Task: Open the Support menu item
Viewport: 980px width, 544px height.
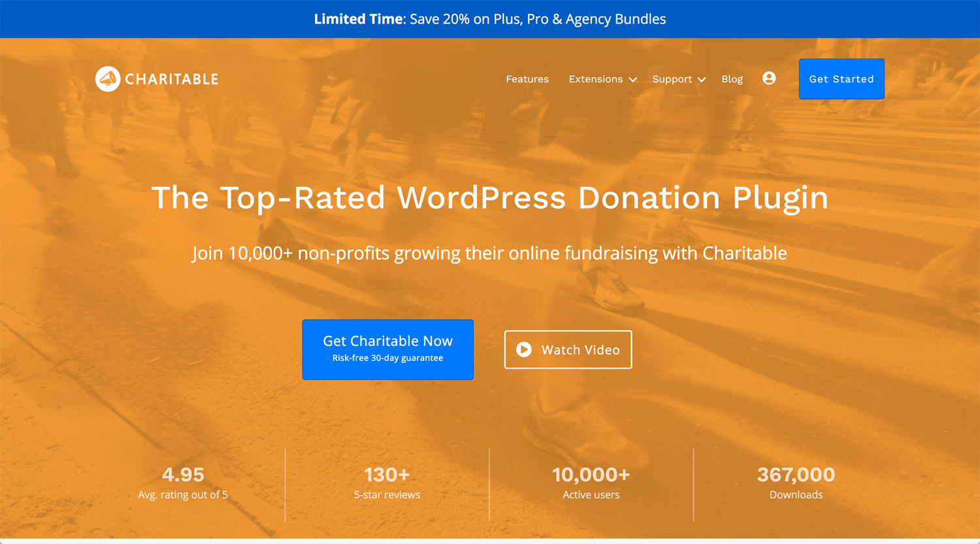Action: click(672, 79)
